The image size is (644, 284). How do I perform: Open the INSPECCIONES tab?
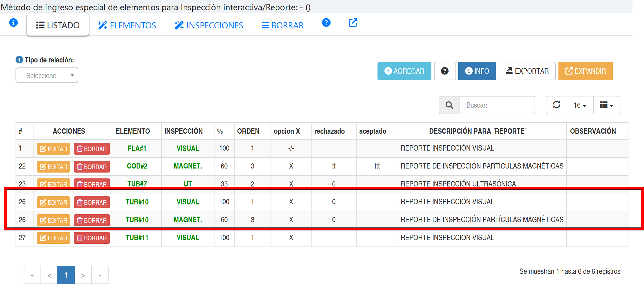[209, 25]
